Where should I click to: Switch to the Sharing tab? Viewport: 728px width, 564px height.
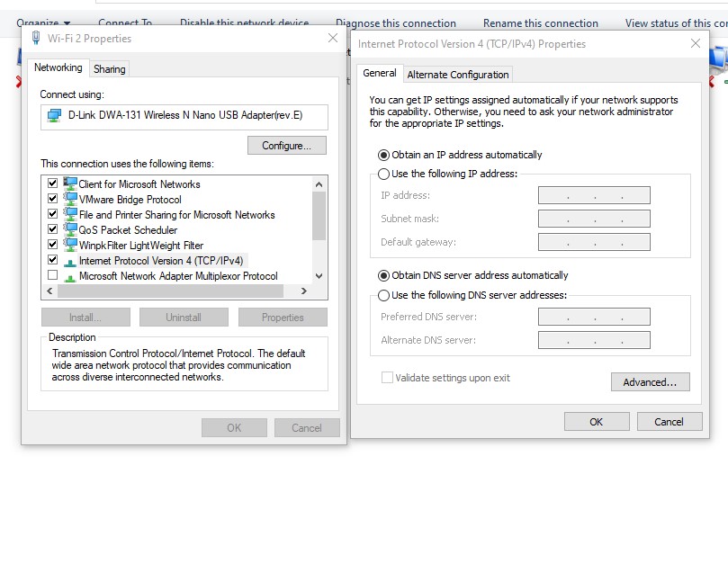click(112, 68)
